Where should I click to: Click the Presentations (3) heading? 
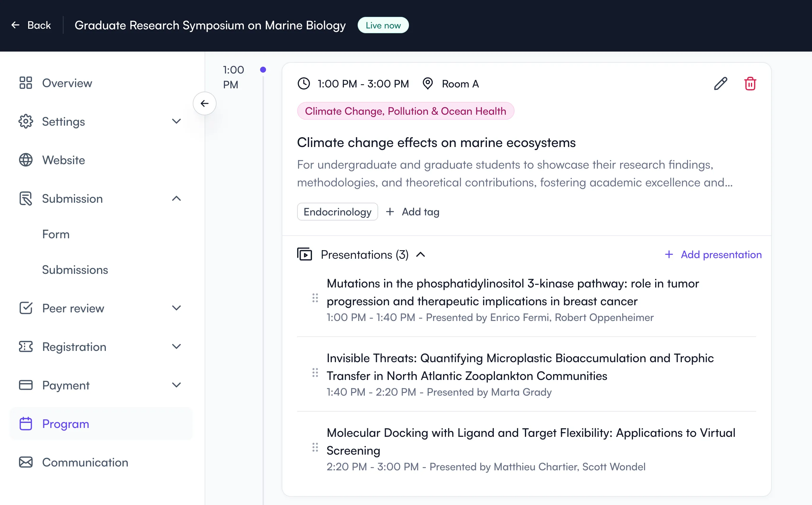364,255
